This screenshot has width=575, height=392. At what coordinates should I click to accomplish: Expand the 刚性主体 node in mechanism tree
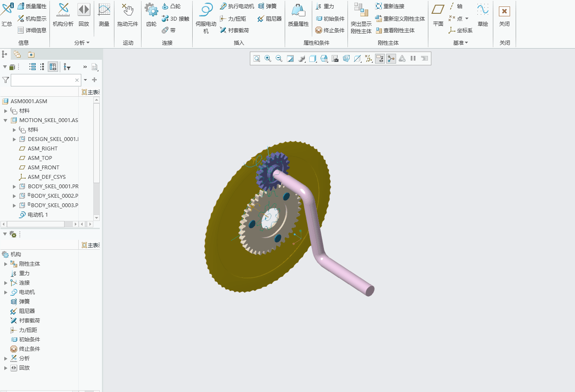(6, 264)
